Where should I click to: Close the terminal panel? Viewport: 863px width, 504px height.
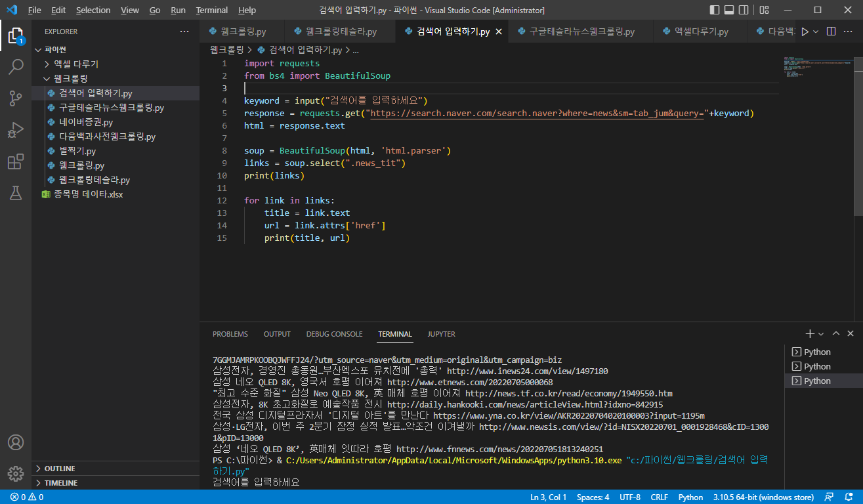(851, 334)
